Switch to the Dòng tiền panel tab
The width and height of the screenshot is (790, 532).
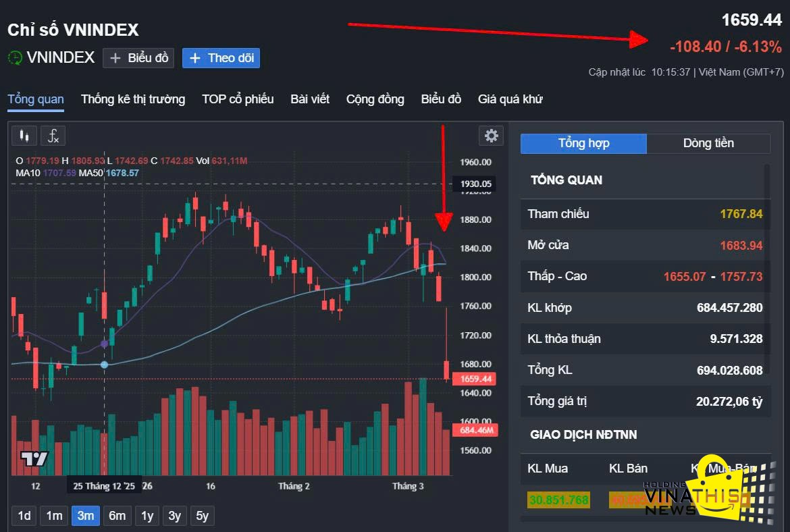point(708,143)
